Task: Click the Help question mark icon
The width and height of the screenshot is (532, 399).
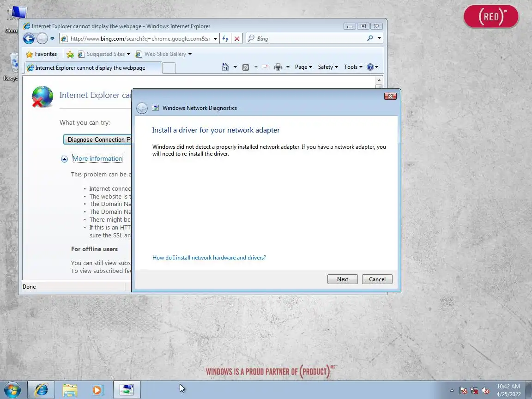Action: point(370,67)
